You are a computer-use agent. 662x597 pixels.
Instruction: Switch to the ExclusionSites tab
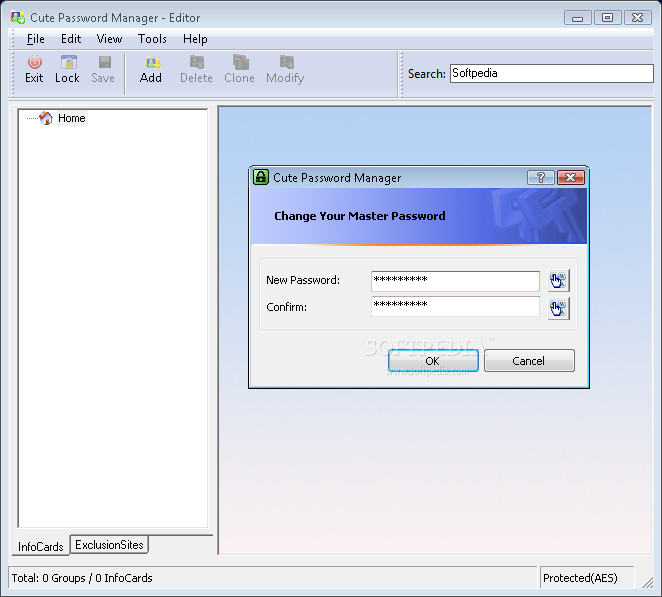[109, 545]
